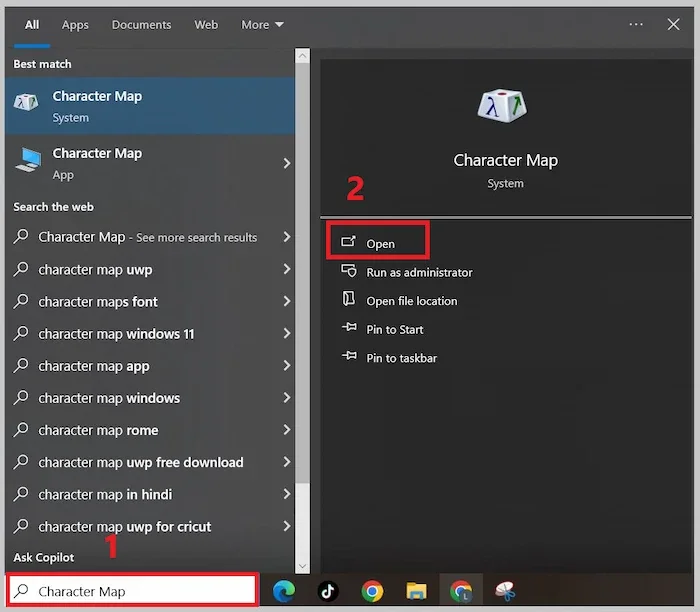Select 'character map uwp free download' suggestion
700x612 pixels.
coord(141,462)
